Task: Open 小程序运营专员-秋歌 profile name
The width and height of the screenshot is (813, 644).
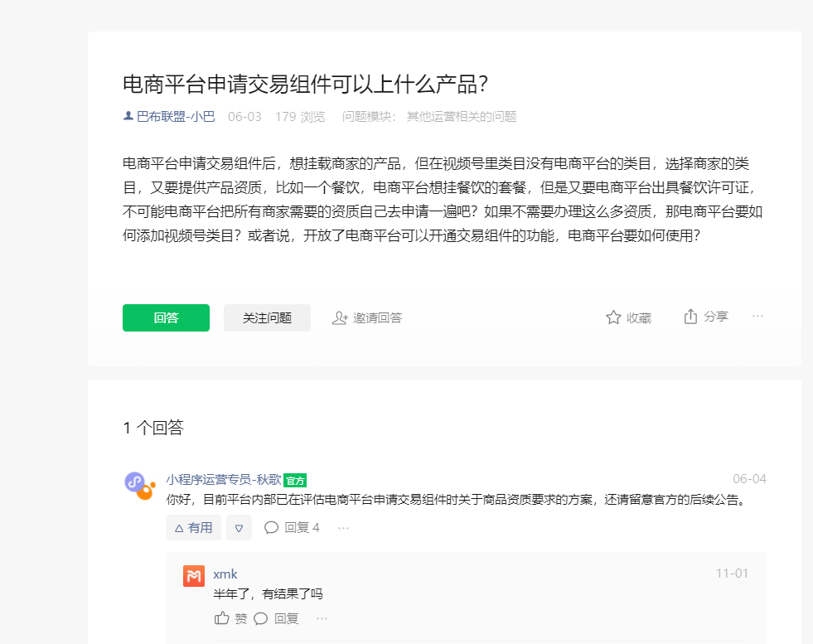Action: coord(224,480)
